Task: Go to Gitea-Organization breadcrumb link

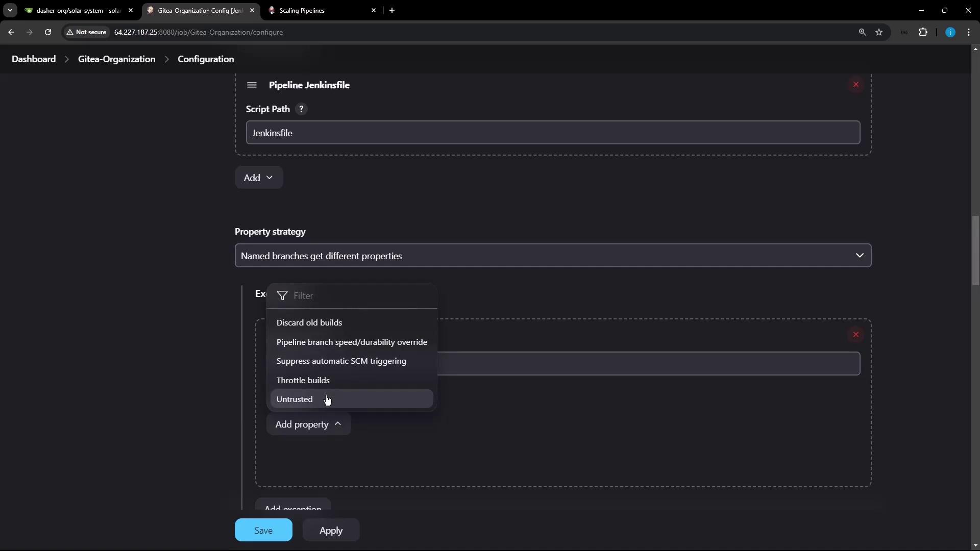Action: (x=116, y=59)
